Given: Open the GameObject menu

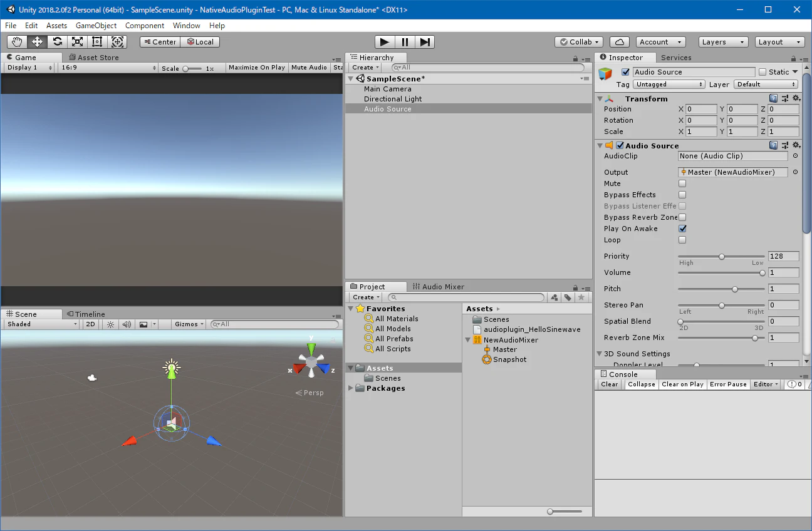Looking at the screenshot, I should 96,26.
